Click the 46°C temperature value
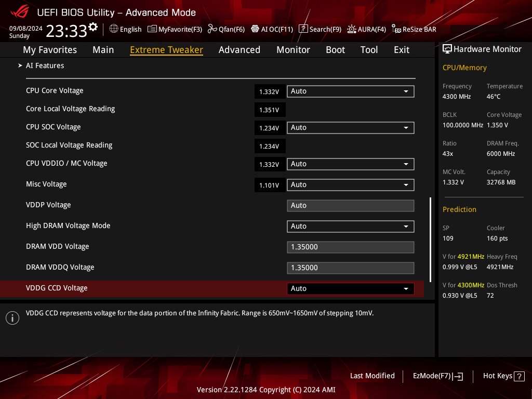The image size is (532, 399). pyautogui.click(x=494, y=96)
